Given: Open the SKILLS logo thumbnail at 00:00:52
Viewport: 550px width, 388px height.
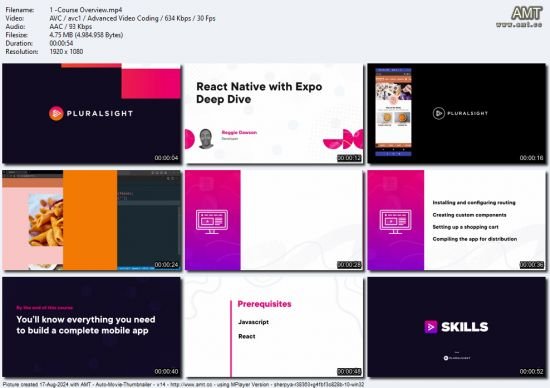Looking at the screenshot, I should tap(457, 327).
